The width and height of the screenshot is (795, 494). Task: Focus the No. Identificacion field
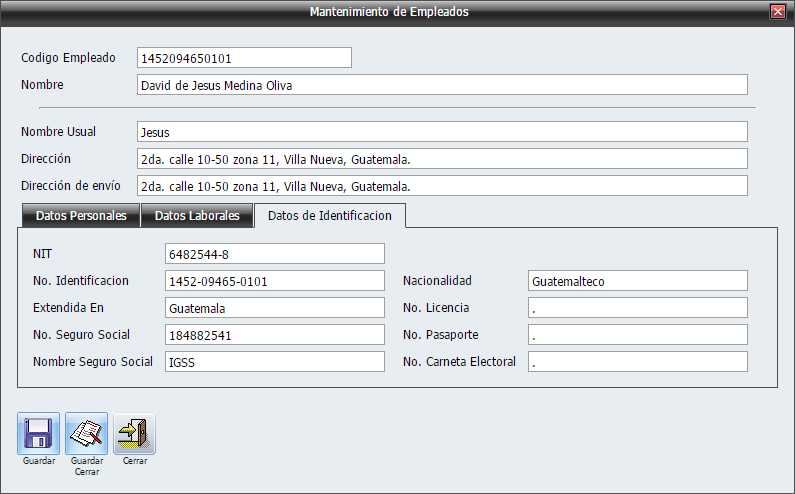274,281
